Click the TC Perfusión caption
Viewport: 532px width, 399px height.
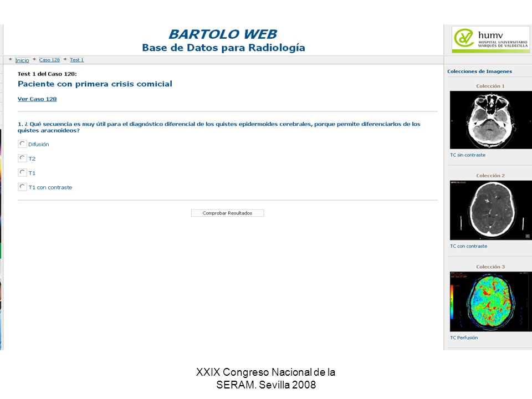464,337
